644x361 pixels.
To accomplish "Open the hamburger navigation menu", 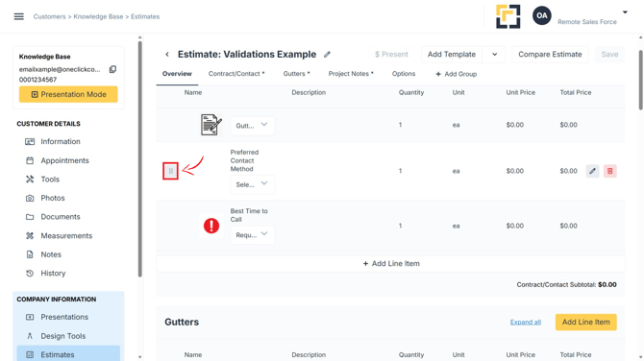I will tap(19, 16).
